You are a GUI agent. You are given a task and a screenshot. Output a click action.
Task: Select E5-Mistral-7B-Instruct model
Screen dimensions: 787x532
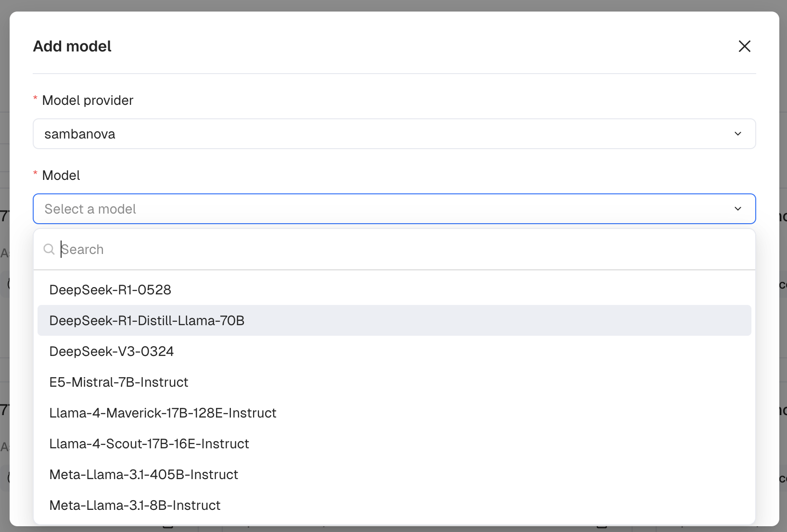pyautogui.click(x=394, y=382)
